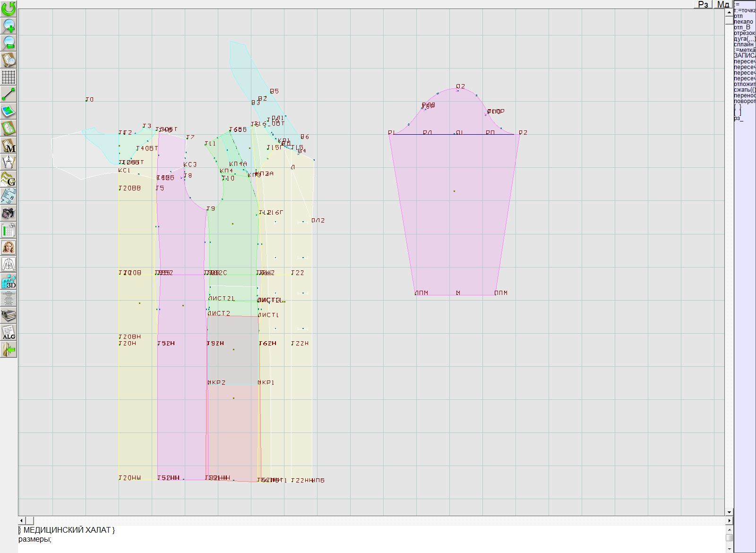Click the vertical scrollbar down arrow
The width and height of the screenshot is (756, 553).
click(729, 512)
